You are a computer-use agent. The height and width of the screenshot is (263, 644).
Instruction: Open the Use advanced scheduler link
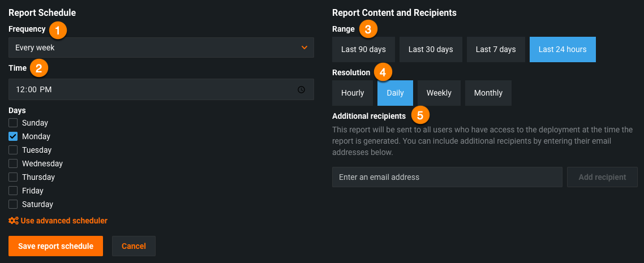click(x=63, y=221)
